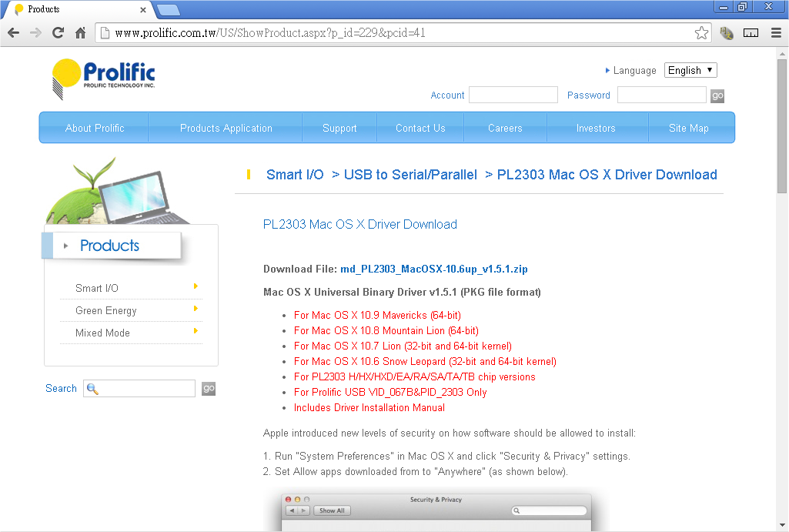Click the vertical page scrollbar thumb
Image resolution: width=789 pixels, height=532 pixels.
[x=782, y=123]
